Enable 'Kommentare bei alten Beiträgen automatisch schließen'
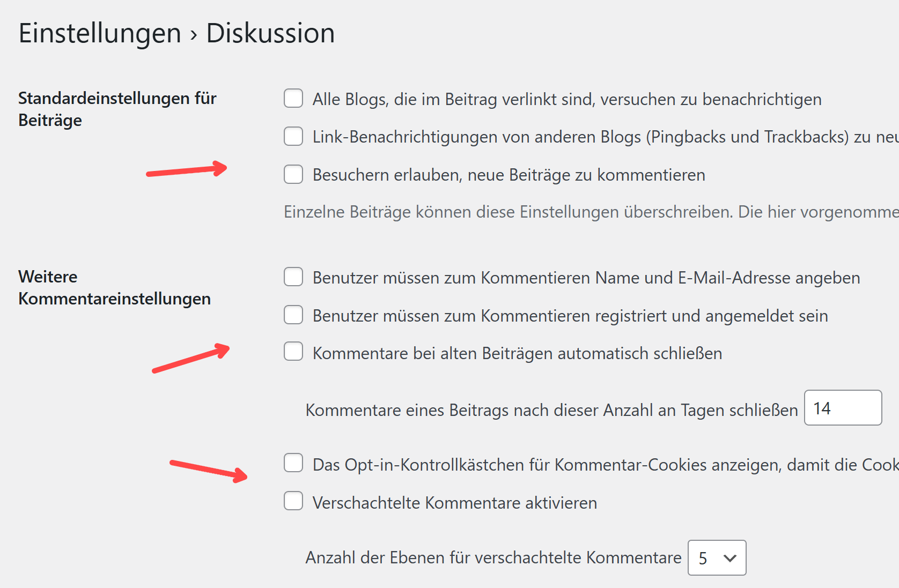Viewport: 899px width, 588px height. coord(293,352)
